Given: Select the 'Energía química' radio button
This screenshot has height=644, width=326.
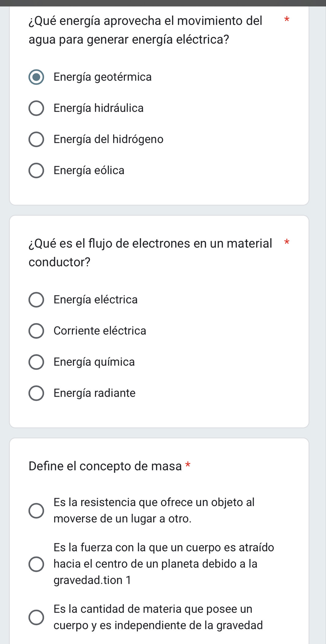Looking at the screenshot, I should (x=36, y=362).
